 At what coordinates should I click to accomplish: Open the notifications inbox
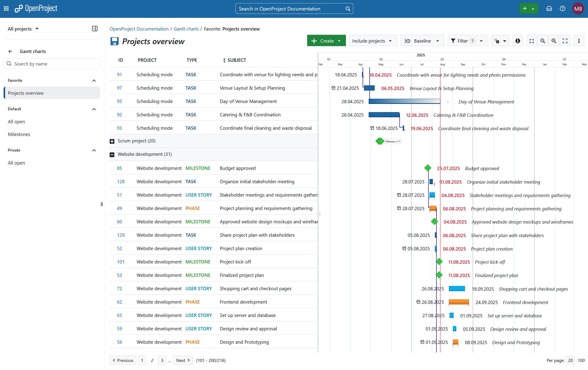pos(549,8)
